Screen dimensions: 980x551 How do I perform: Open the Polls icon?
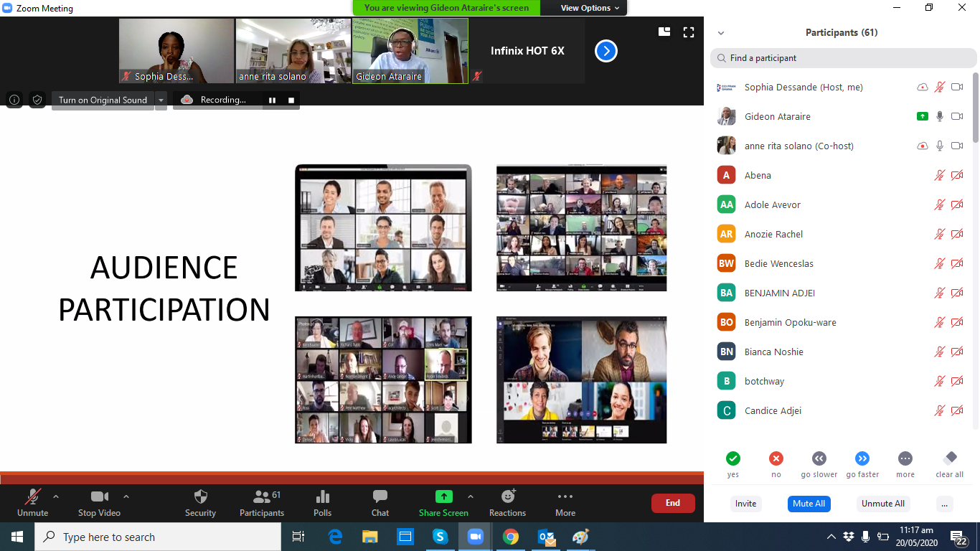[x=323, y=496]
